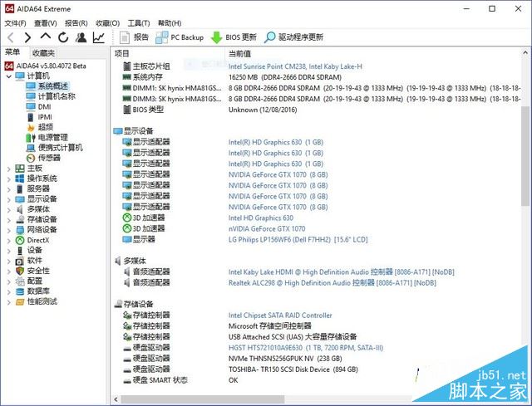Click the 配置 item icon in tree
The height and width of the screenshot is (406, 532).
pyautogui.click(x=20, y=281)
